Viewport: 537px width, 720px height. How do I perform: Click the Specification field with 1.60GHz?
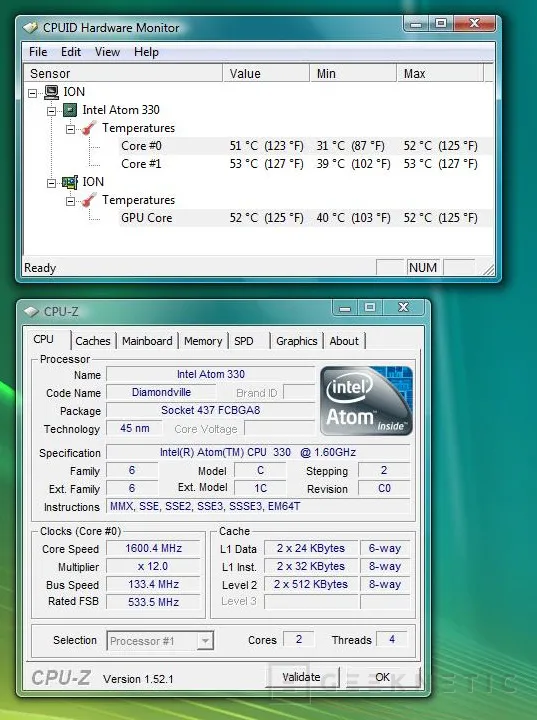click(x=258, y=452)
